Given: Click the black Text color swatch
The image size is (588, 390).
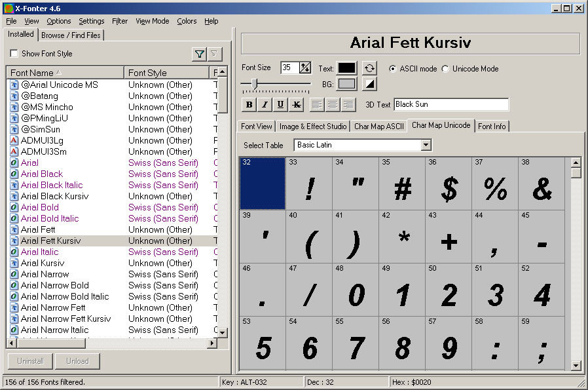Looking at the screenshot, I should [x=347, y=68].
